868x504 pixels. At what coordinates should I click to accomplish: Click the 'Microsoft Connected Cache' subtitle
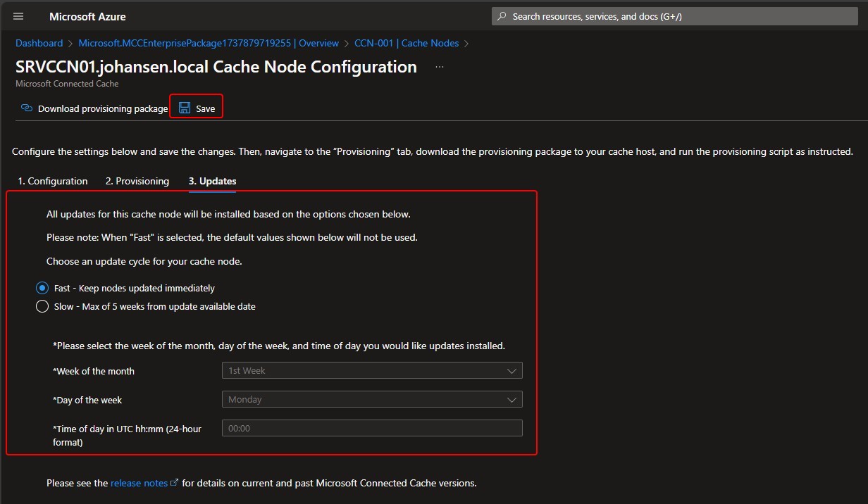[x=67, y=84]
